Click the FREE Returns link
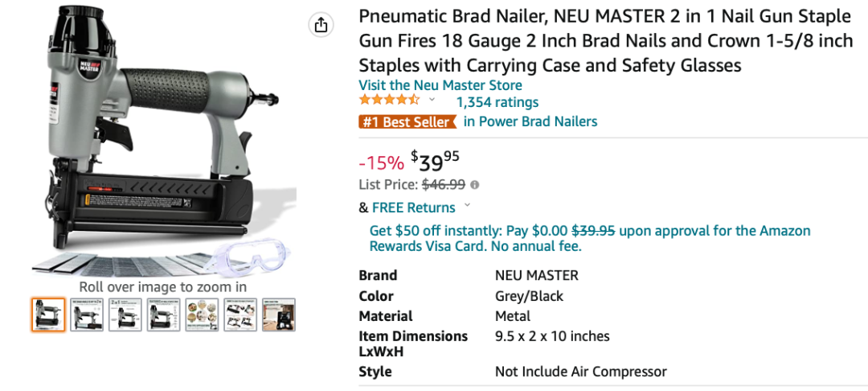This screenshot has height=391, width=868. (414, 208)
